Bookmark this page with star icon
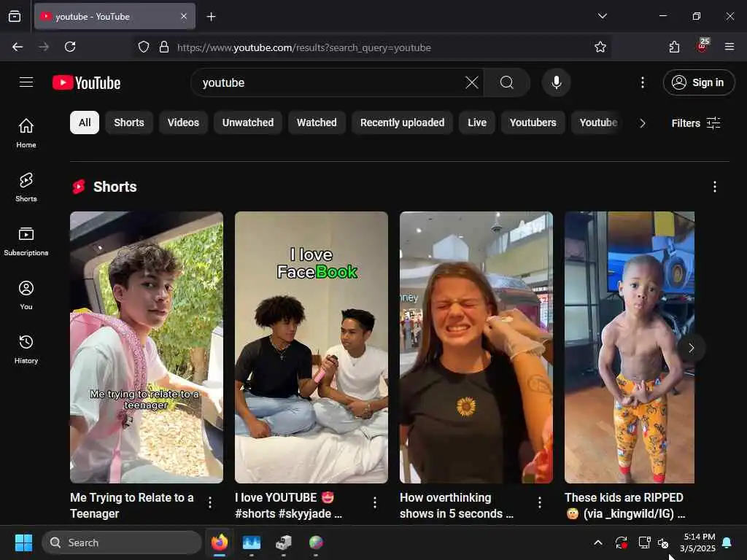Viewport: 747px width, 560px height. 600,47
